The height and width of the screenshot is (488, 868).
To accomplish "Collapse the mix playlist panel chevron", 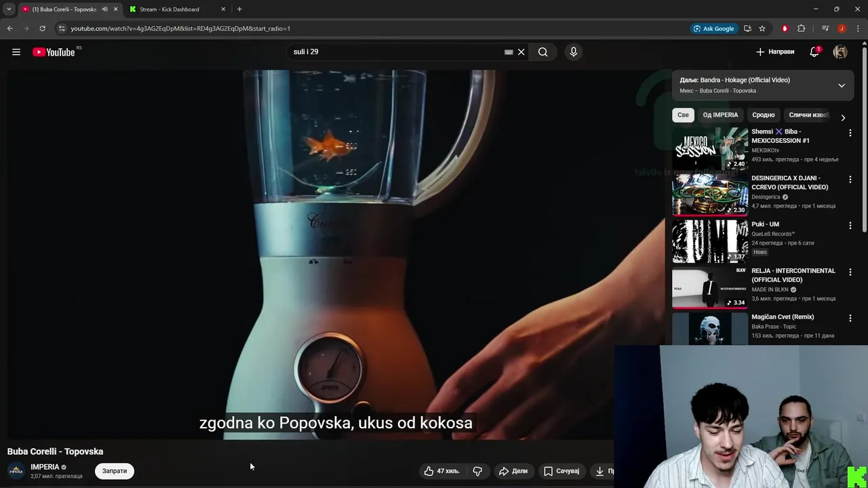I will pyautogui.click(x=842, y=85).
